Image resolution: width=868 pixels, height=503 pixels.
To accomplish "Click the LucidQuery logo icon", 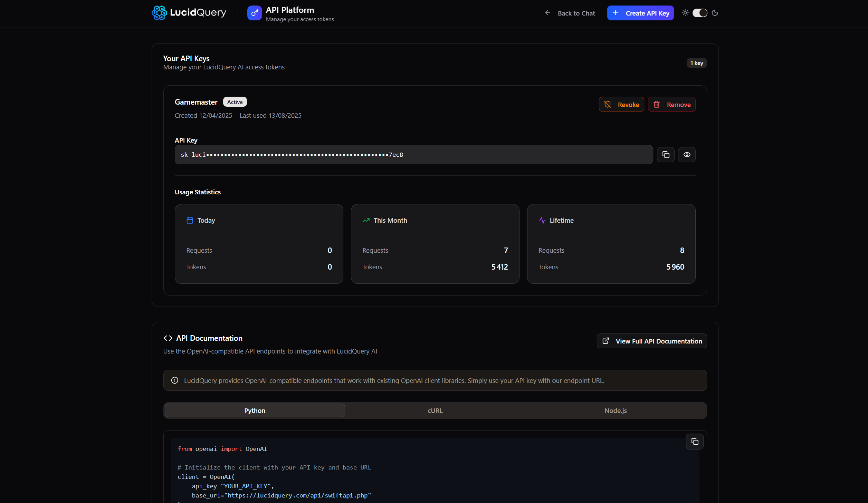I will 159,13.
